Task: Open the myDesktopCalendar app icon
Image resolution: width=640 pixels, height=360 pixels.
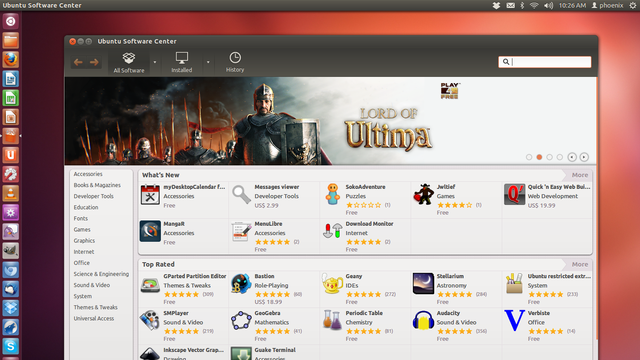Action: coord(150,194)
